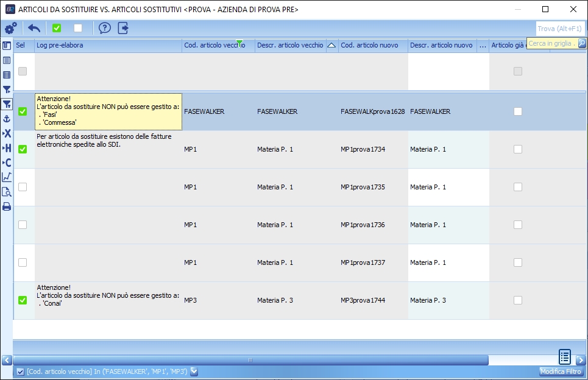Click the anchor icon in left sidebar
588x380 pixels.
coord(7,119)
